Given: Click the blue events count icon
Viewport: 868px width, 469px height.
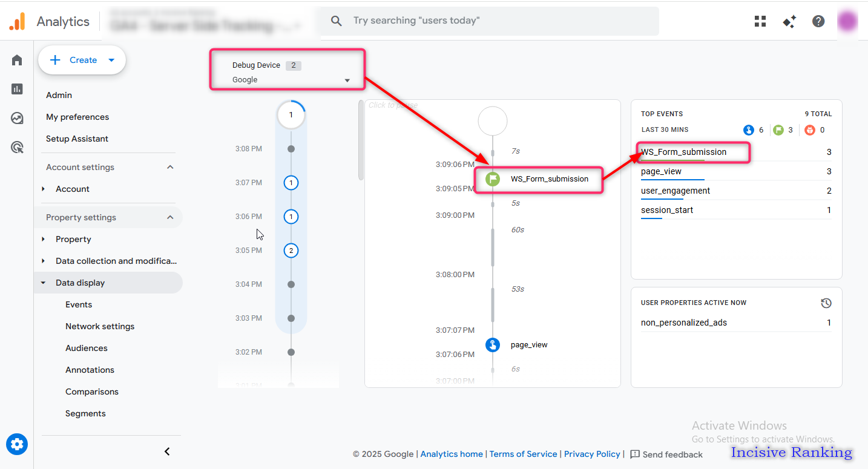Looking at the screenshot, I should (749, 130).
